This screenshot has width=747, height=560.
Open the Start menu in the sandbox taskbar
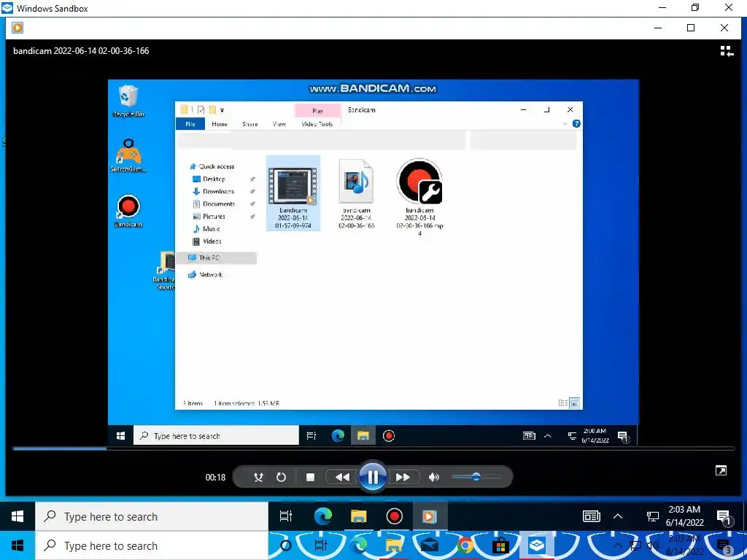(18, 517)
